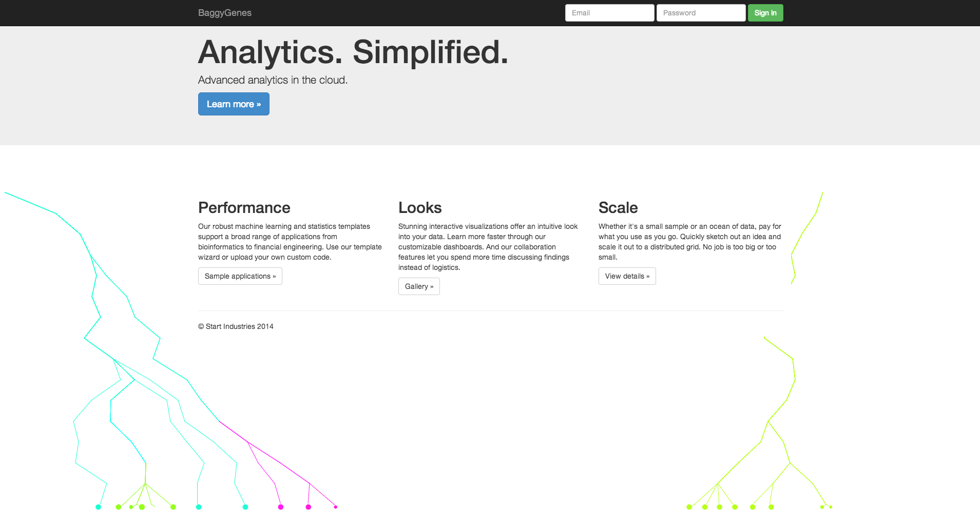Click the middle magenta leaf node
Viewport: 980px width, 526px height.
click(309, 507)
